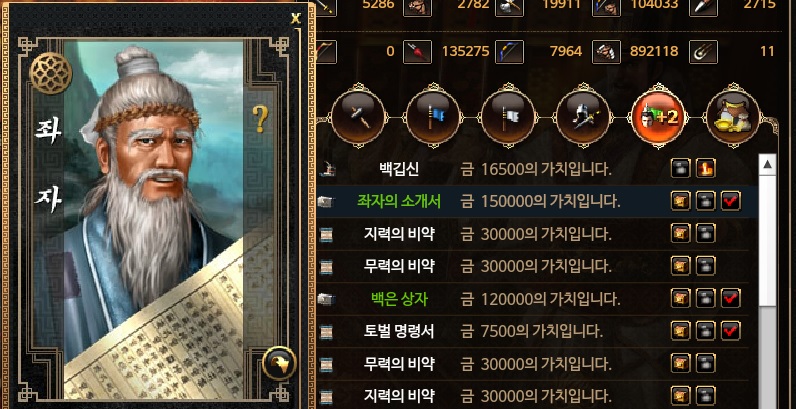800x409 pixels.
Task: Click the orange scroll icon for 백은 상자
Action: pos(681,298)
